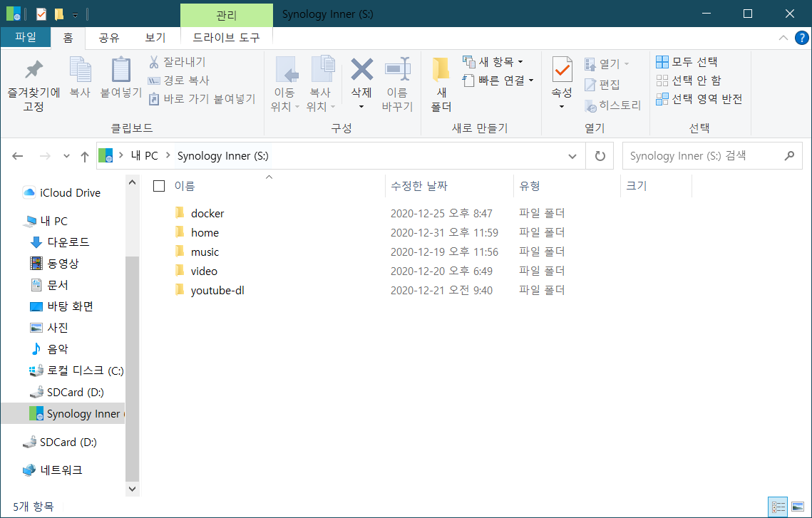Click 모두 선택 (Select all)
Viewport: 812px width, 518px height.
687,62
